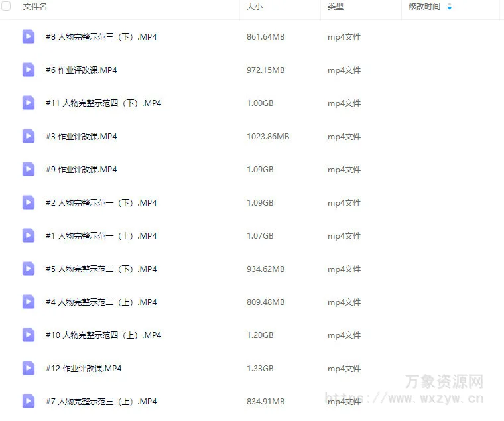Click video icon for #12 作业评改课

(x=29, y=368)
